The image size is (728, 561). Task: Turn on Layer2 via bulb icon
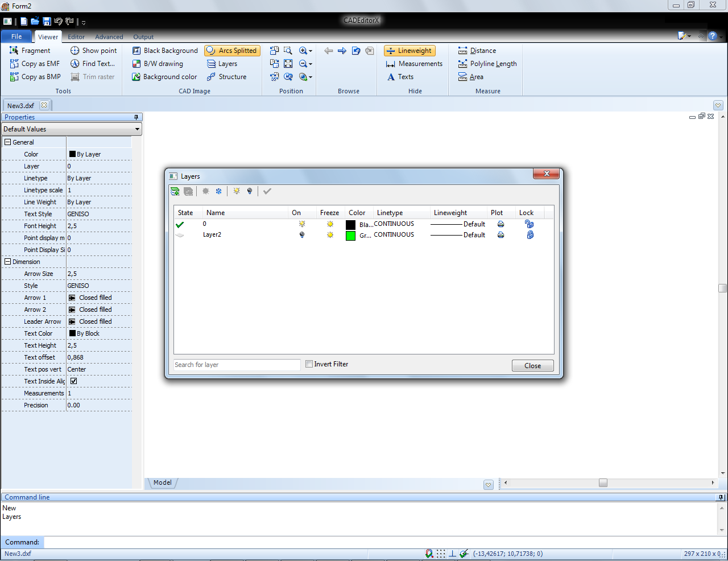click(x=302, y=234)
